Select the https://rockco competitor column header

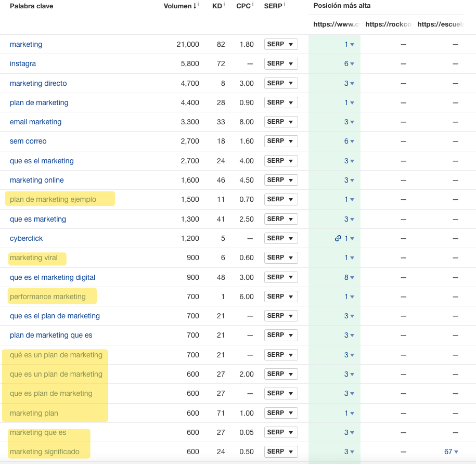388,24
